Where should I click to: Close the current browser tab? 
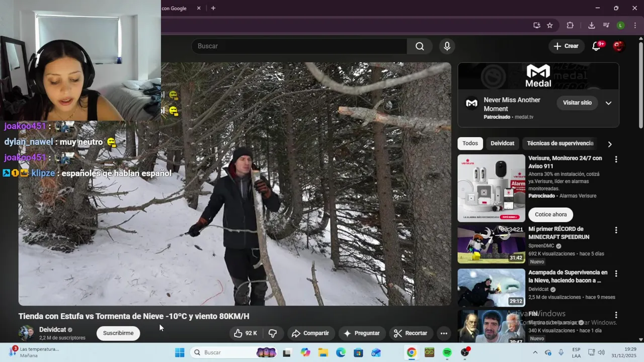[x=199, y=8]
